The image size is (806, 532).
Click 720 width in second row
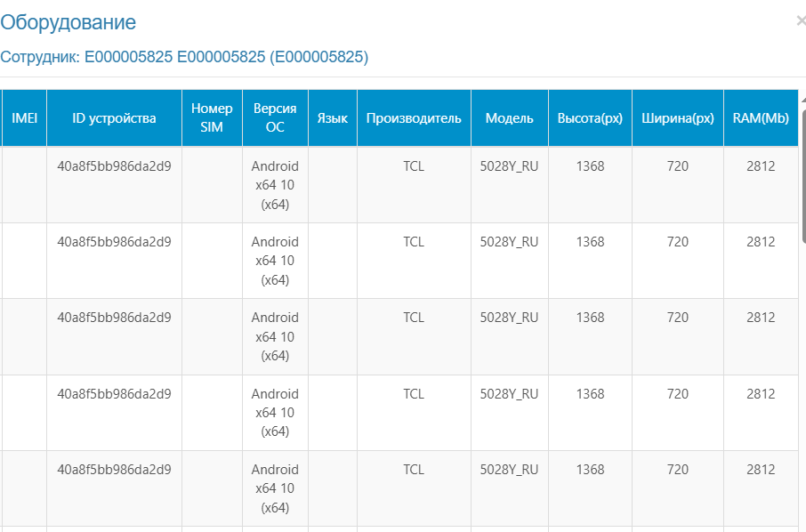coord(678,242)
